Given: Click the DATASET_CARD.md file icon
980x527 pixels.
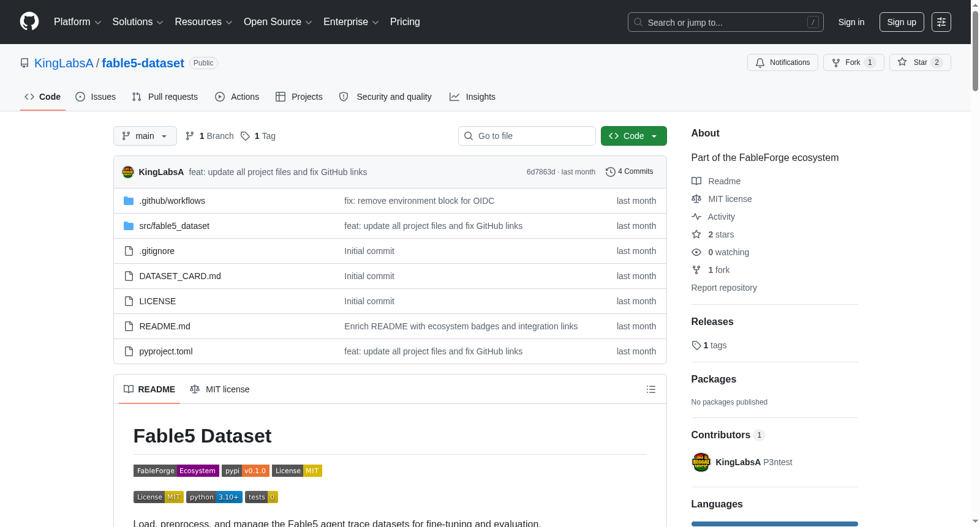Looking at the screenshot, I should [129, 276].
